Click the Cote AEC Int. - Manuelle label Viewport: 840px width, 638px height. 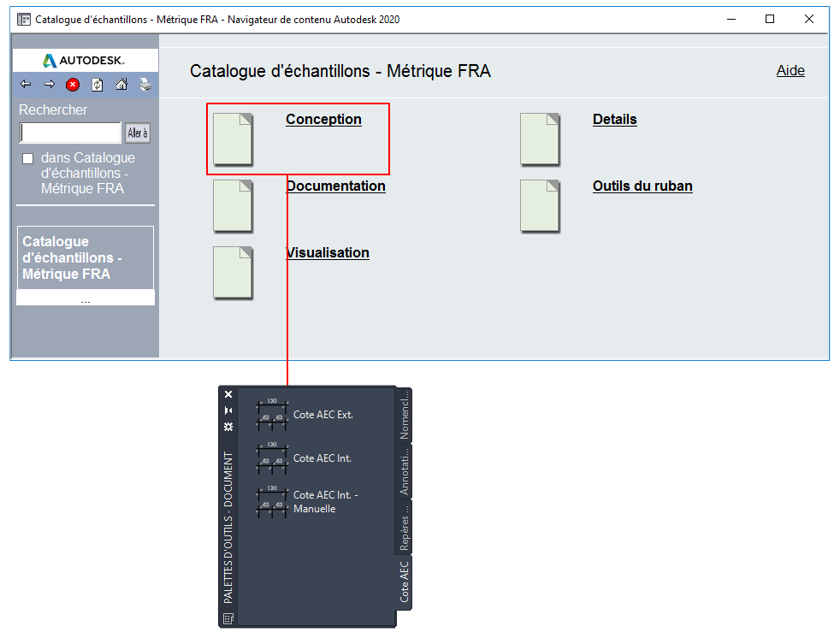pos(326,502)
